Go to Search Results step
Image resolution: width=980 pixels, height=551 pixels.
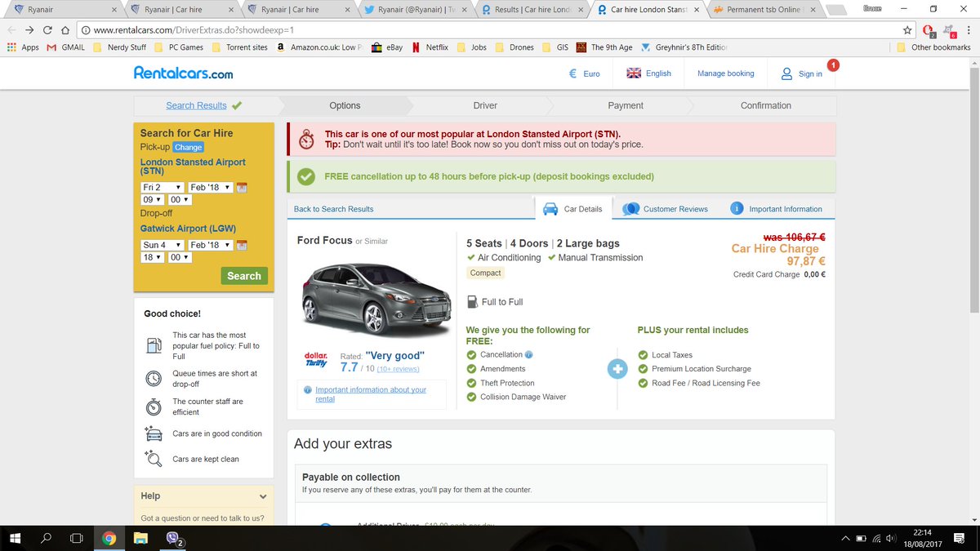(x=203, y=105)
